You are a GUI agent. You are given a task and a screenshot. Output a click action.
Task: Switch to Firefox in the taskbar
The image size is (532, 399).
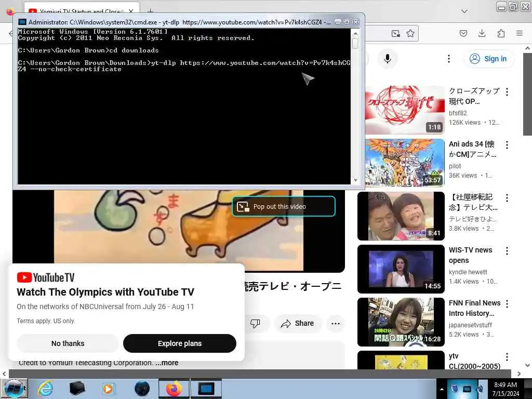point(174,389)
